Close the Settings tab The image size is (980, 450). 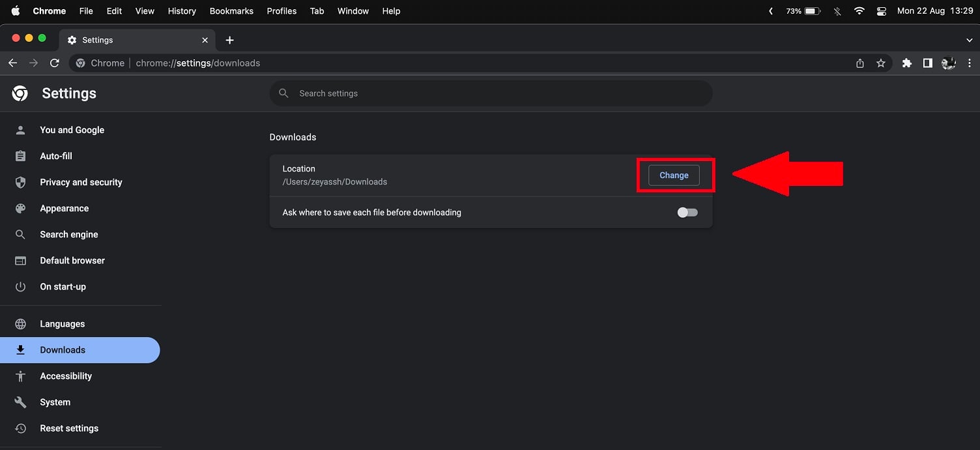point(205,40)
